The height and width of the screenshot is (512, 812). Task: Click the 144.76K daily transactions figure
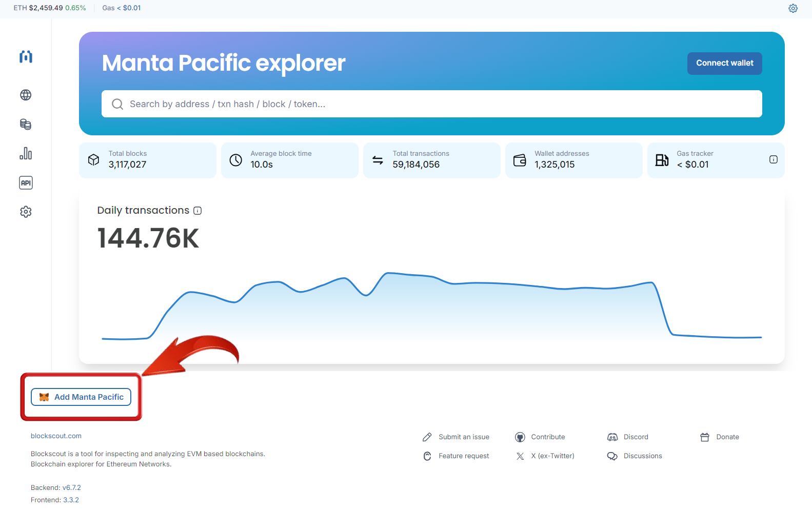pyautogui.click(x=148, y=238)
